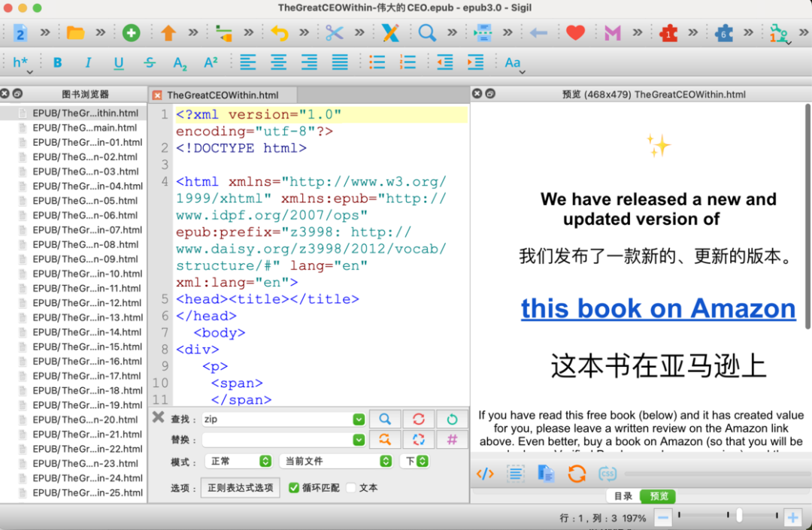Screen dimensions: 812x530
Task: Click preview inspect code orange icon
Action: tap(485, 474)
